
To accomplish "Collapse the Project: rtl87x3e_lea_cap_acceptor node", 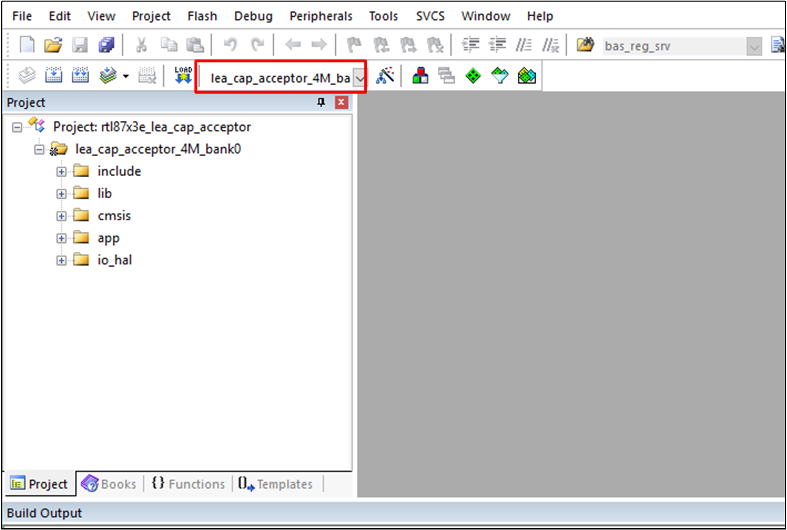I will (17, 127).
